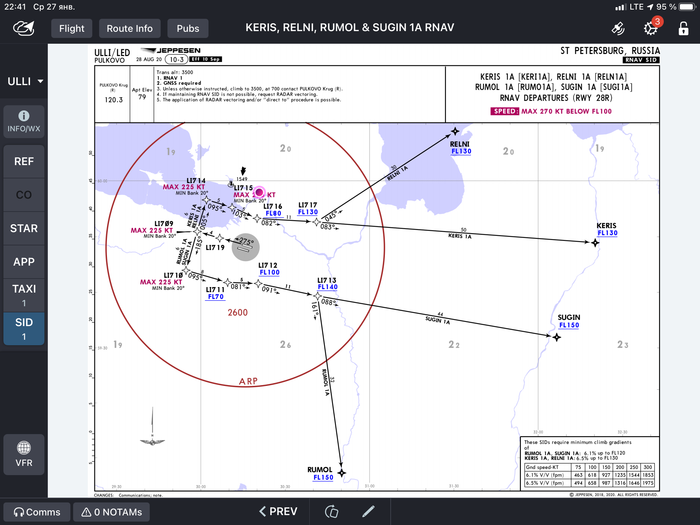Tap the LI713 FL140 waypoint label
The width and height of the screenshot is (700, 525).
pyautogui.click(x=327, y=283)
